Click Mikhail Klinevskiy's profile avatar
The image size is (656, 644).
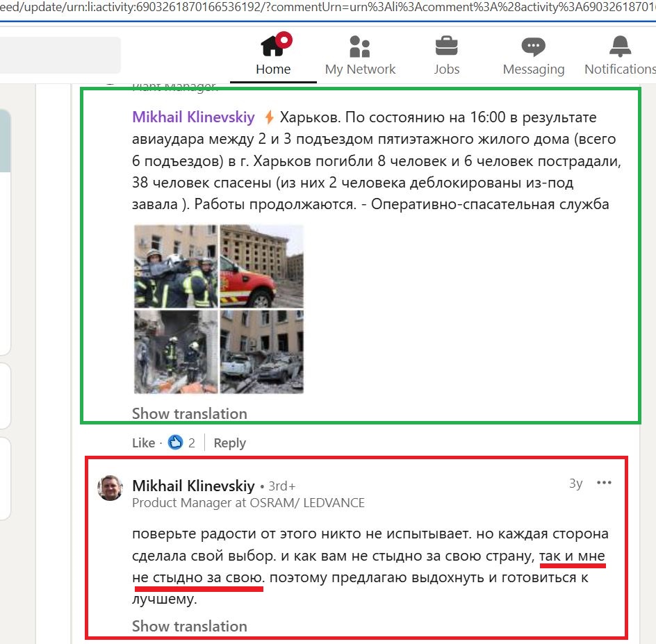110,488
